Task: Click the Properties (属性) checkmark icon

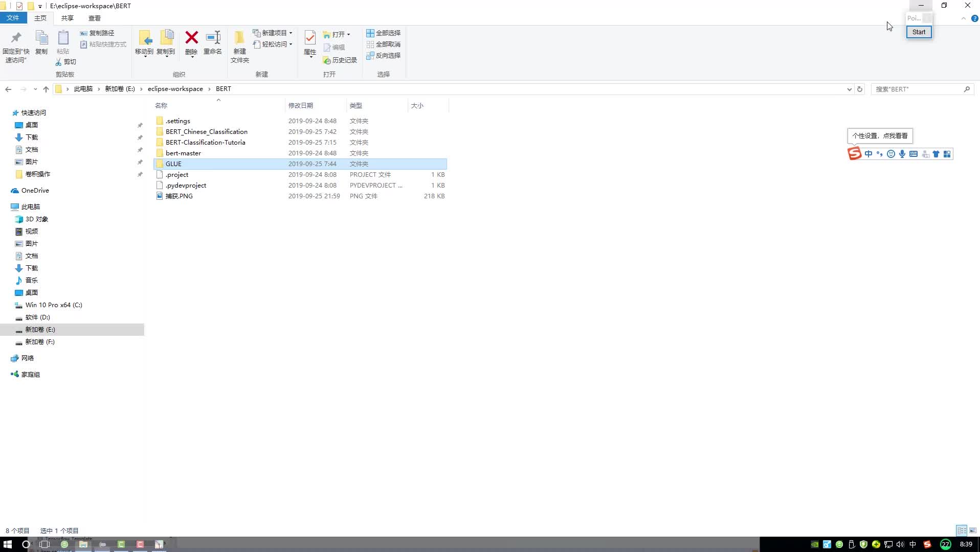Action: 310,38
